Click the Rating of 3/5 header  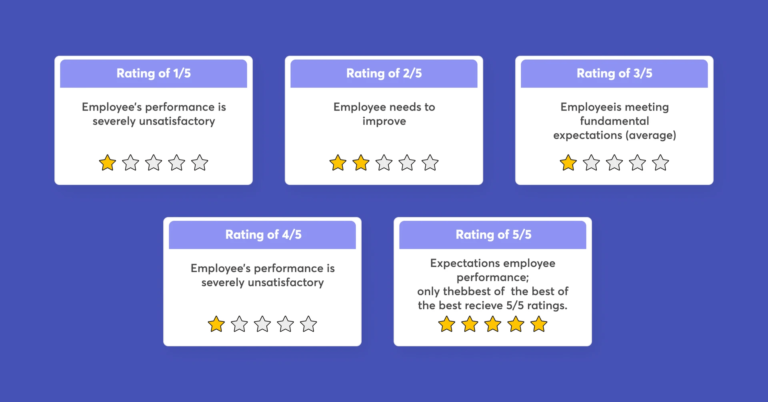(614, 73)
